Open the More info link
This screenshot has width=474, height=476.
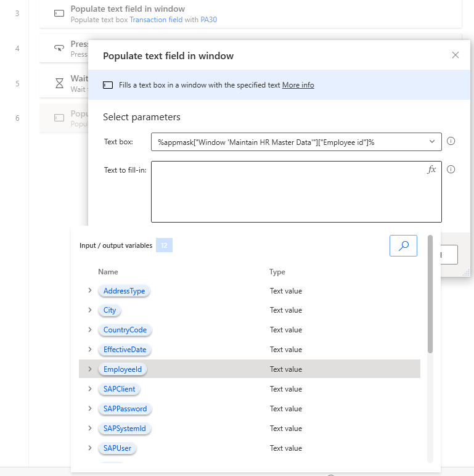[x=298, y=85]
